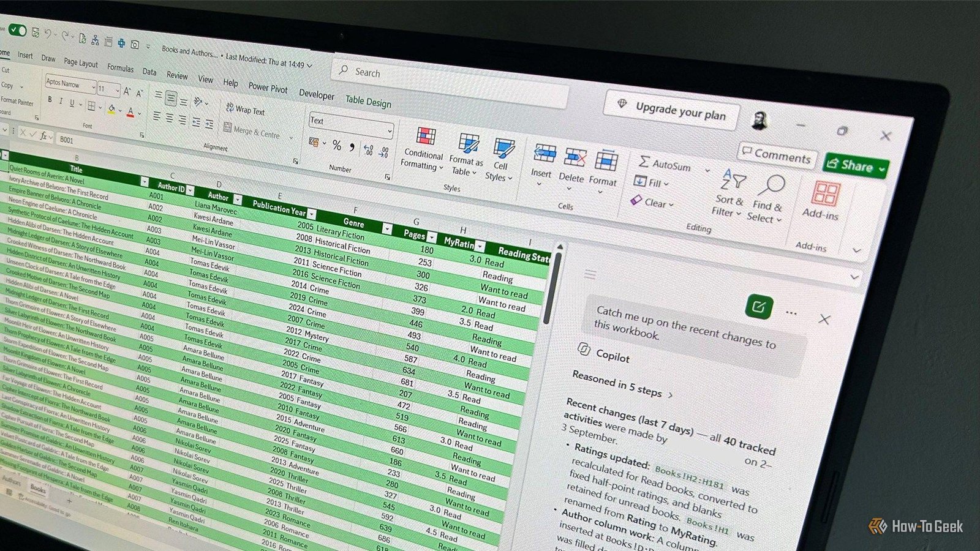This screenshot has height=551, width=980.
Task: Click the camera icon in quick access toolbar
Action: coord(135,45)
